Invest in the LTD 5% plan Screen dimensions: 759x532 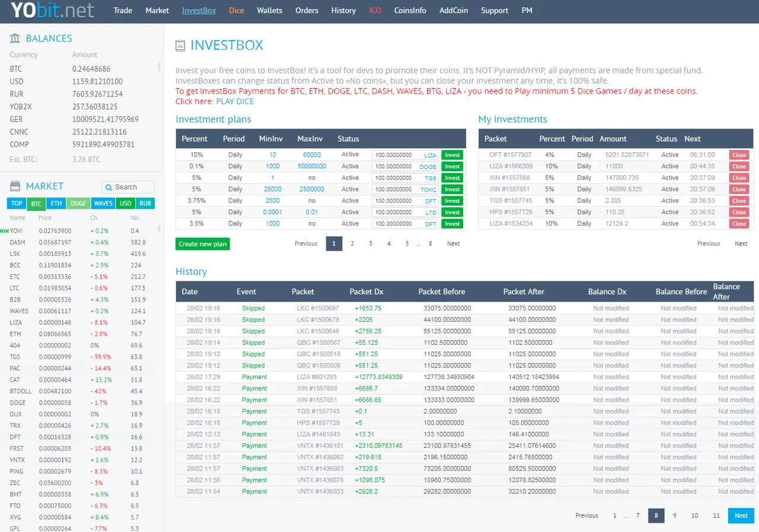coord(452,212)
